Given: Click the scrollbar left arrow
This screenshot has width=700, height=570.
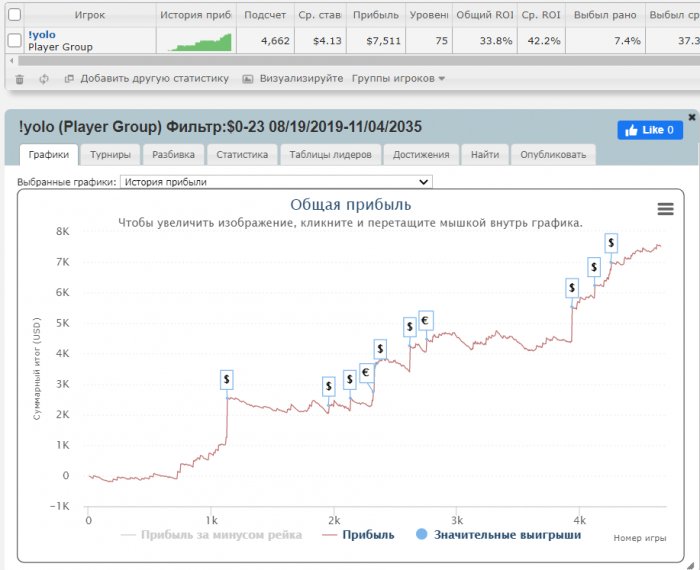Looking at the screenshot, I should coord(11,61).
